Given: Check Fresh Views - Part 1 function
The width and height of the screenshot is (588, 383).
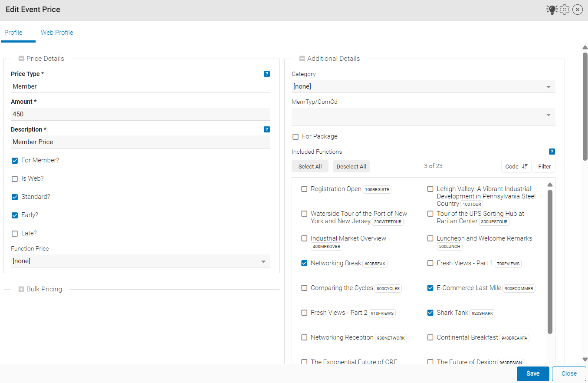Looking at the screenshot, I should [x=430, y=263].
